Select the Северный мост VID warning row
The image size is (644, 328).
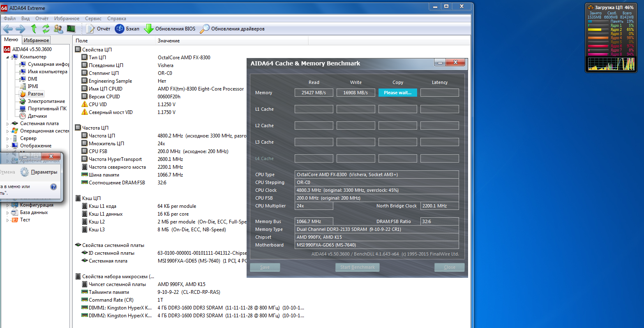160,112
